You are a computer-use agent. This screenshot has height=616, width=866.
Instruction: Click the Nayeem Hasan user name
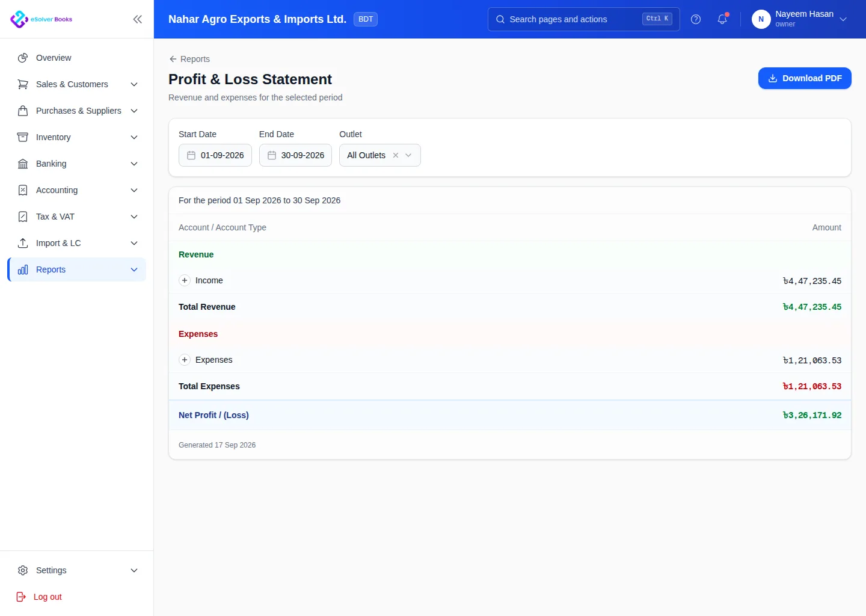point(804,14)
